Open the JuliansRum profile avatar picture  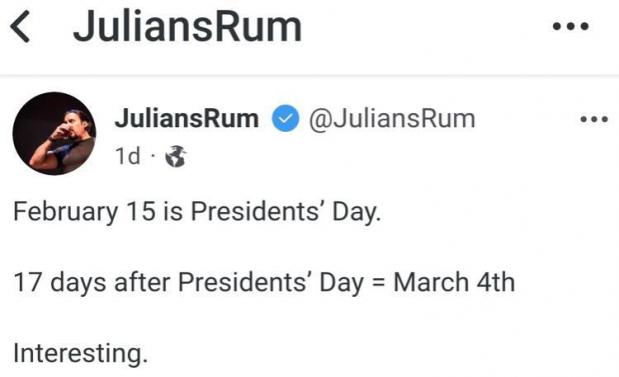click(x=54, y=133)
